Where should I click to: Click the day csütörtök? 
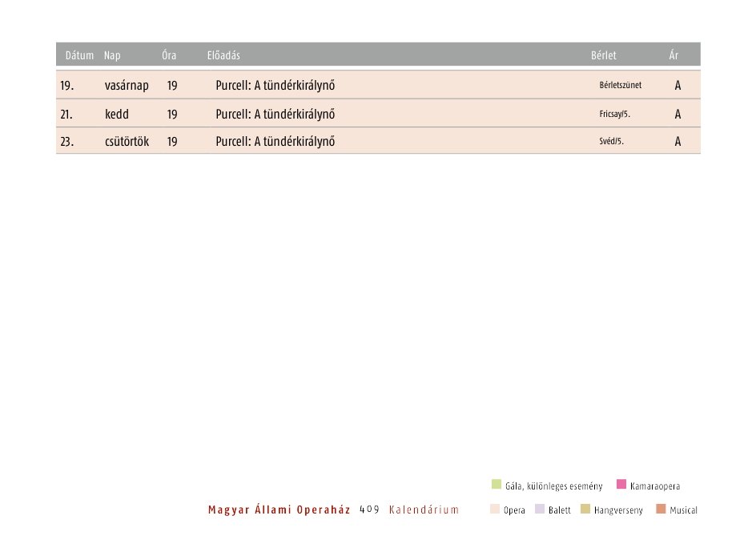127,142
